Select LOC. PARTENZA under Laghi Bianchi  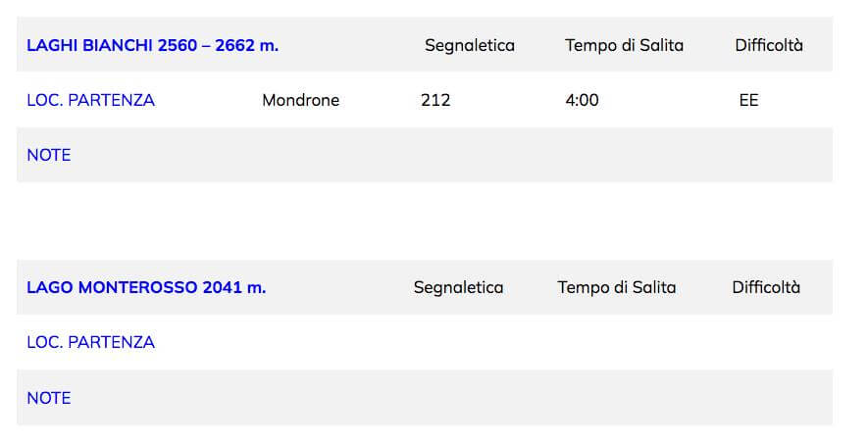point(91,100)
